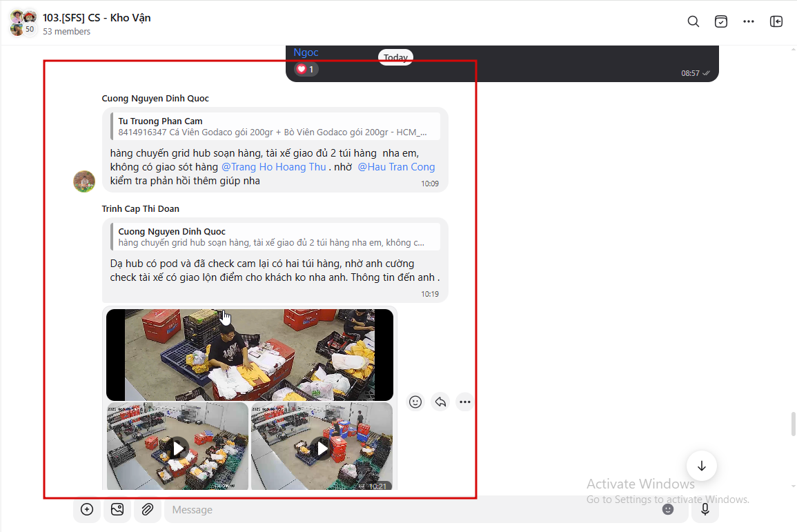The image size is (797, 532).
Task: Open the tasks checklist icon in header
Action: coord(721,21)
